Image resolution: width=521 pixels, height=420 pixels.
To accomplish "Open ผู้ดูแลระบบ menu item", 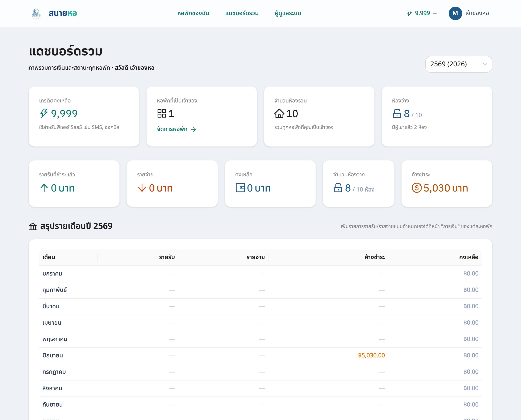I will 288,13.
